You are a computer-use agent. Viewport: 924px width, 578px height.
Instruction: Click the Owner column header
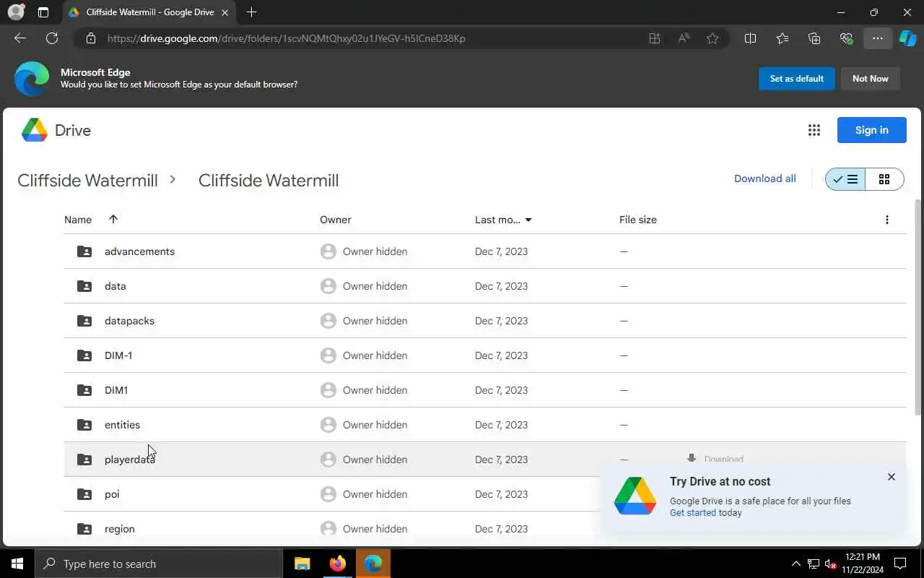tap(336, 220)
